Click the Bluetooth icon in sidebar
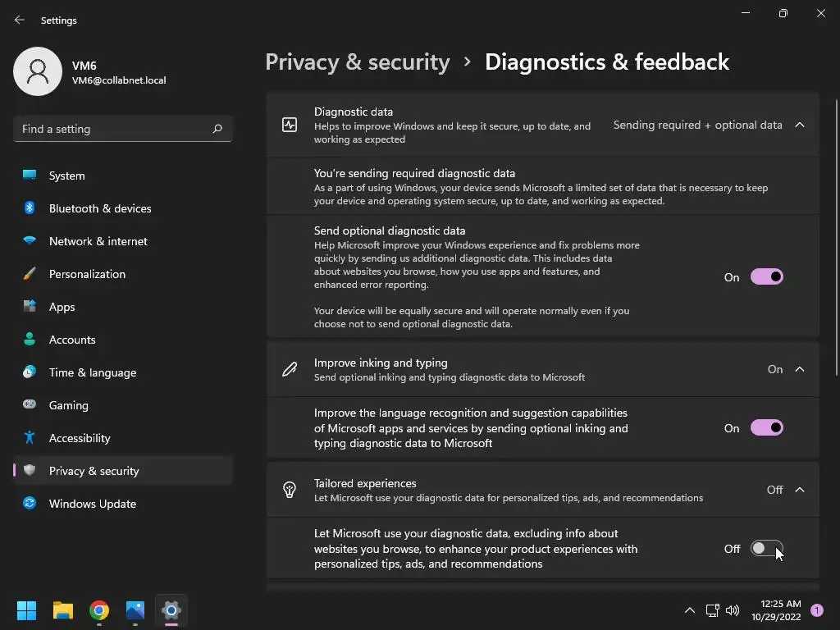840x630 pixels. tap(30, 208)
